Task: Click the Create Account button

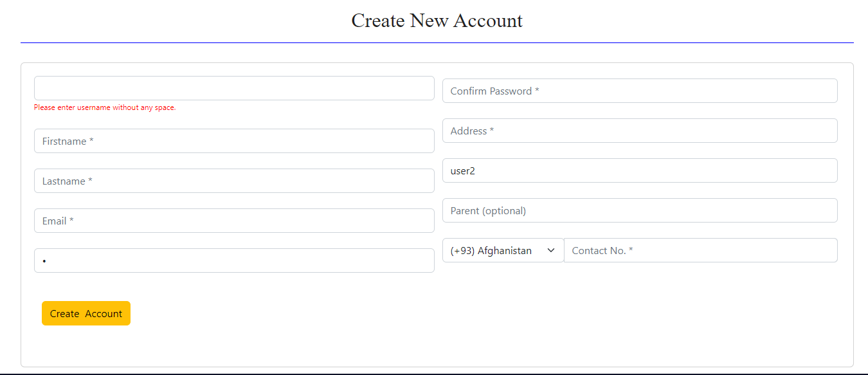Action: tap(86, 313)
